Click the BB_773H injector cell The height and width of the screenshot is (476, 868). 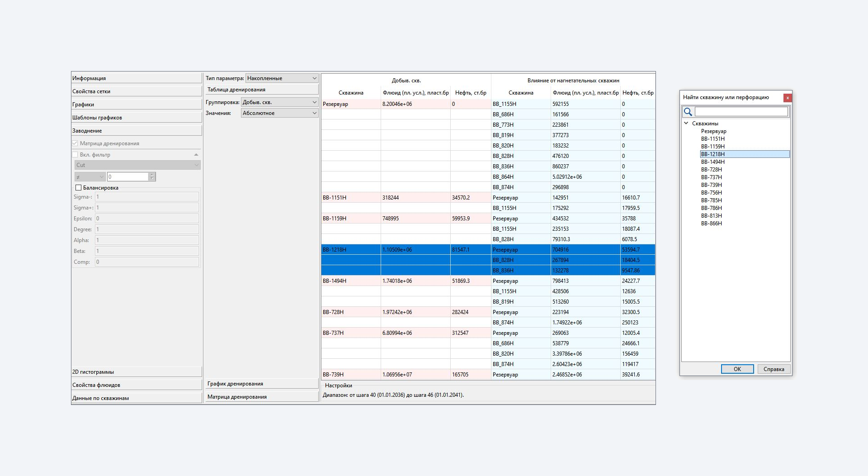[521, 125]
